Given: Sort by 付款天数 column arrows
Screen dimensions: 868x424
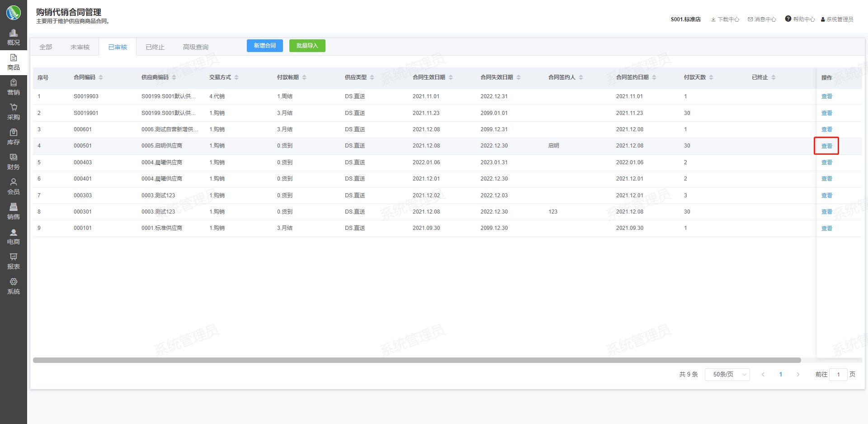Looking at the screenshot, I should (711, 77).
